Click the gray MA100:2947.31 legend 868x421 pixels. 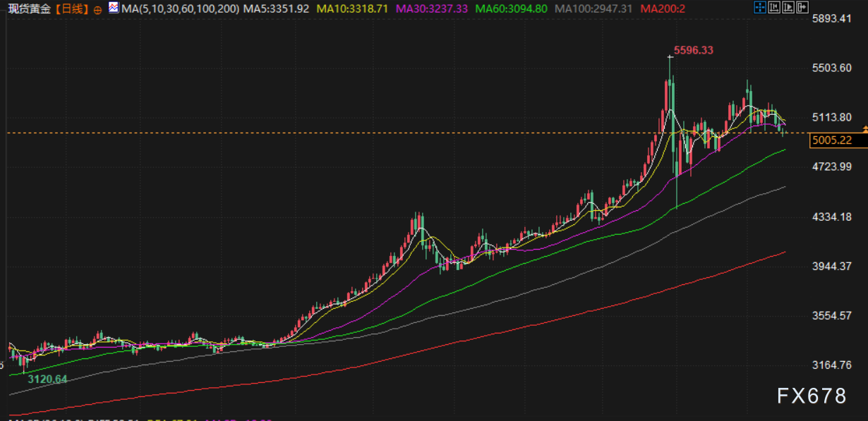(593, 9)
